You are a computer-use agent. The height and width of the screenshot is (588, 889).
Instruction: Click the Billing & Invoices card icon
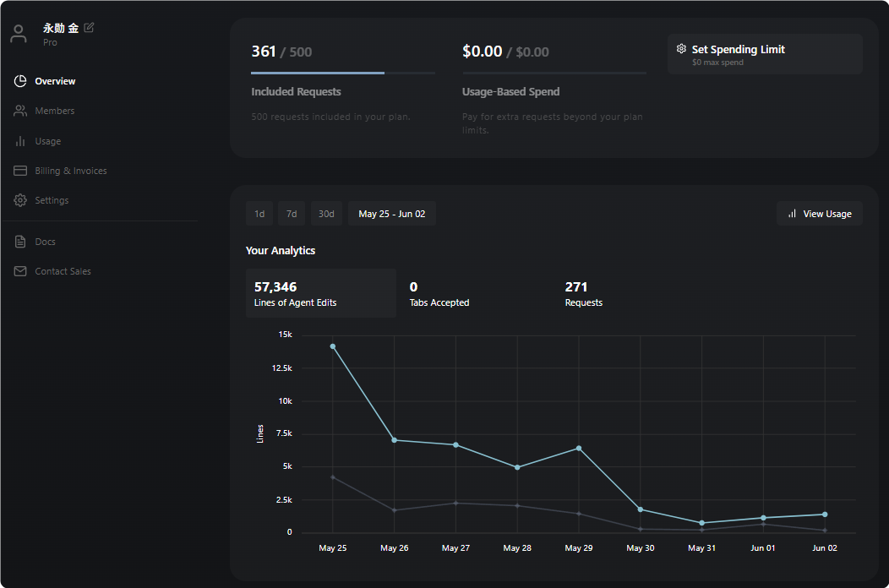coord(20,171)
